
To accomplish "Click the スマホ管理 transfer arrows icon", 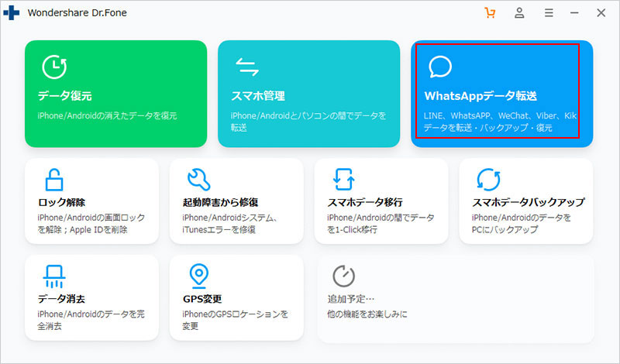I will click(246, 67).
